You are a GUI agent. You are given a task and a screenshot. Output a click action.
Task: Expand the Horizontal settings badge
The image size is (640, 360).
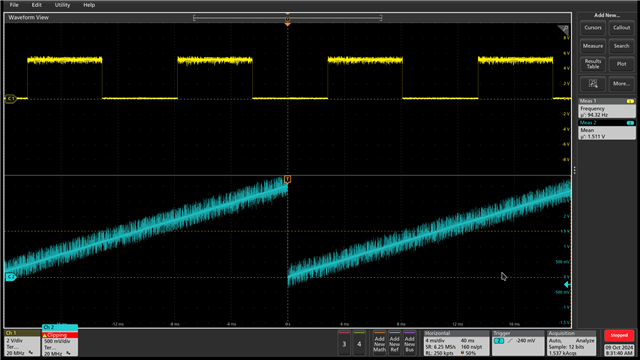[x=456, y=343]
